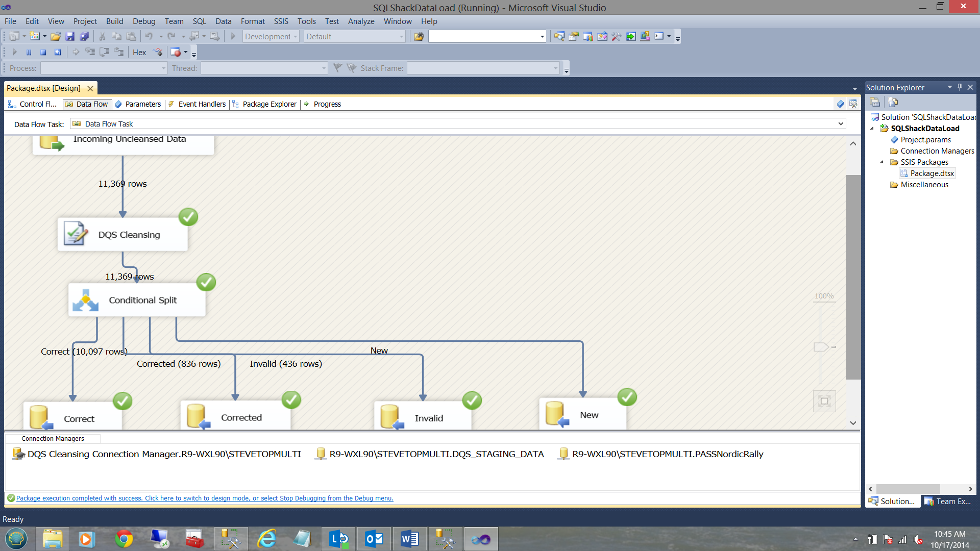Click the Save Selected Items icon

click(70, 37)
